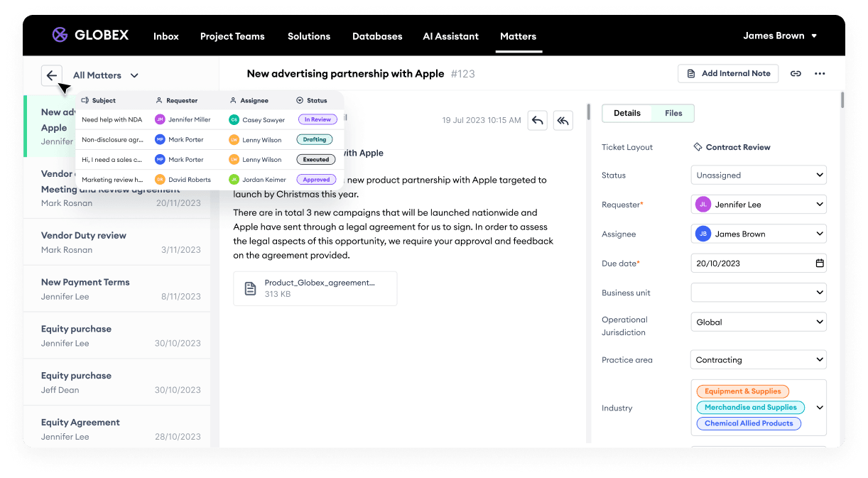The width and height of the screenshot is (868, 478).
Task: Open the Practice area Contracting dropdown
Action: click(x=758, y=360)
